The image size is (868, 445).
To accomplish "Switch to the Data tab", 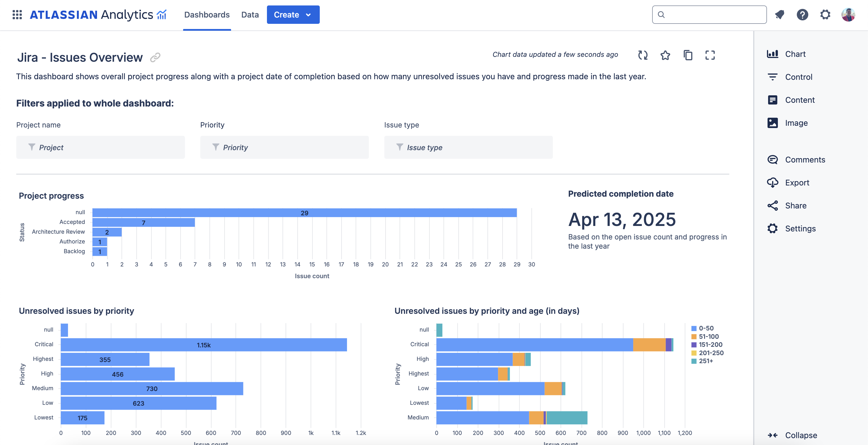I will (x=250, y=14).
